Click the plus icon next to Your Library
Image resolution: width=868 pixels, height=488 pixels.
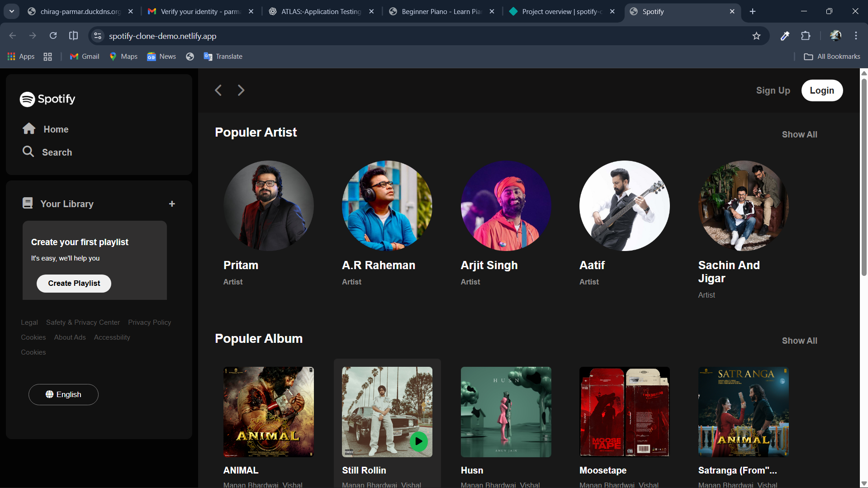(x=172, y=204)
